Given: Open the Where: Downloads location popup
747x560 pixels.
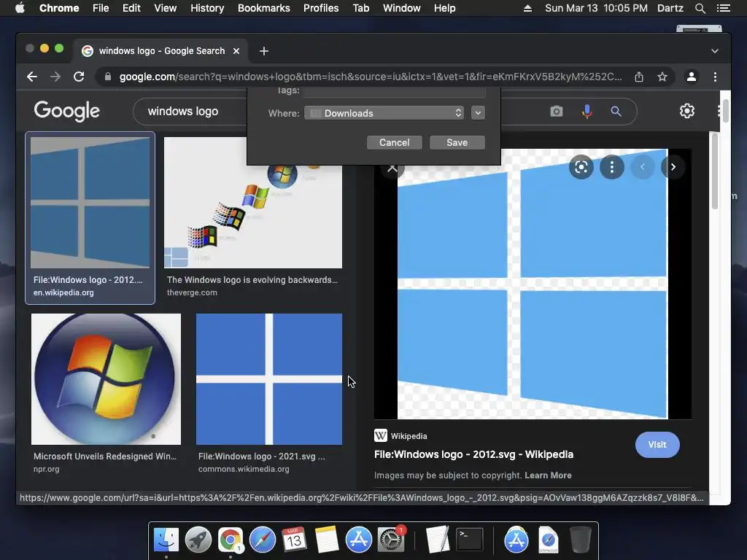Looking at the screenshot, I should (384, 113).
